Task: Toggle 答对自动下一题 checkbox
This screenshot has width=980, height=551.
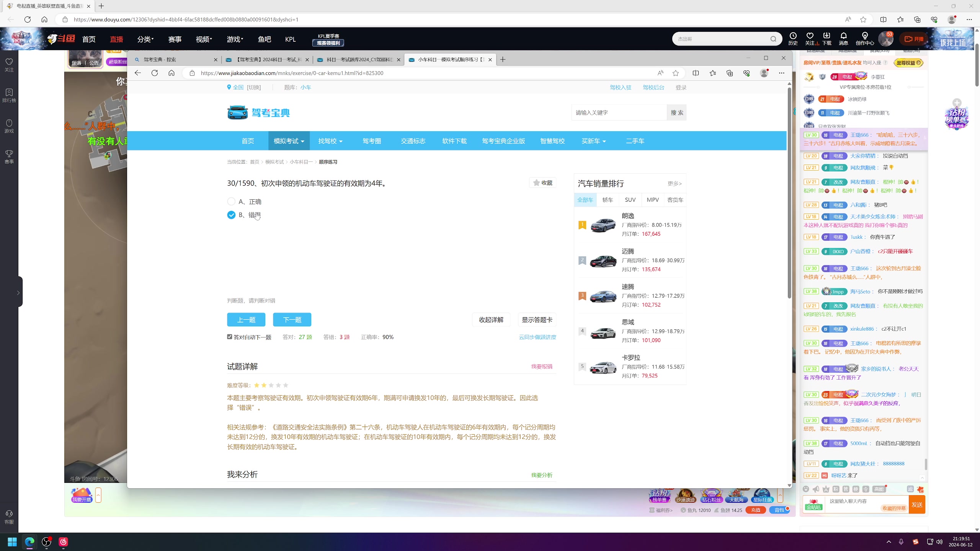Action: tap(230, 337)
